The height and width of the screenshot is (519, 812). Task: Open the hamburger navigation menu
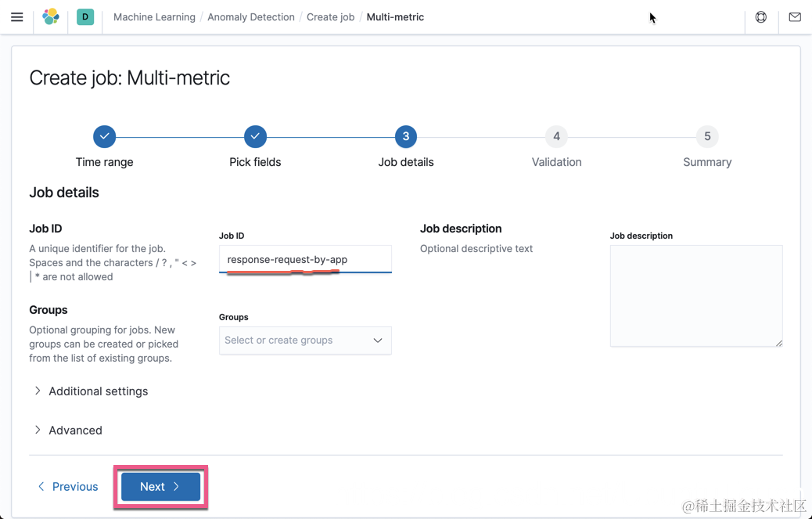[x=17, y=17]
